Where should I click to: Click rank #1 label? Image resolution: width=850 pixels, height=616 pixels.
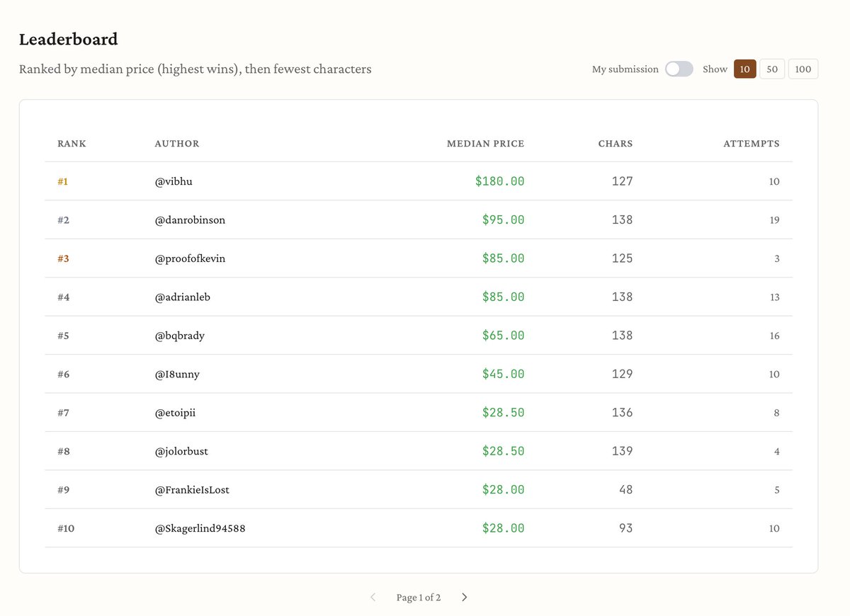click(x=63, y=182)
